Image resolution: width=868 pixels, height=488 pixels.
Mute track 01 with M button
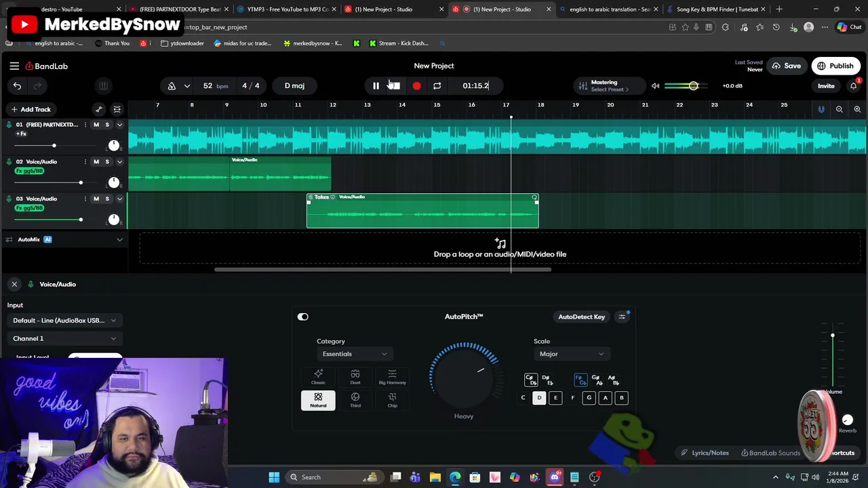(x=96, y=125)
